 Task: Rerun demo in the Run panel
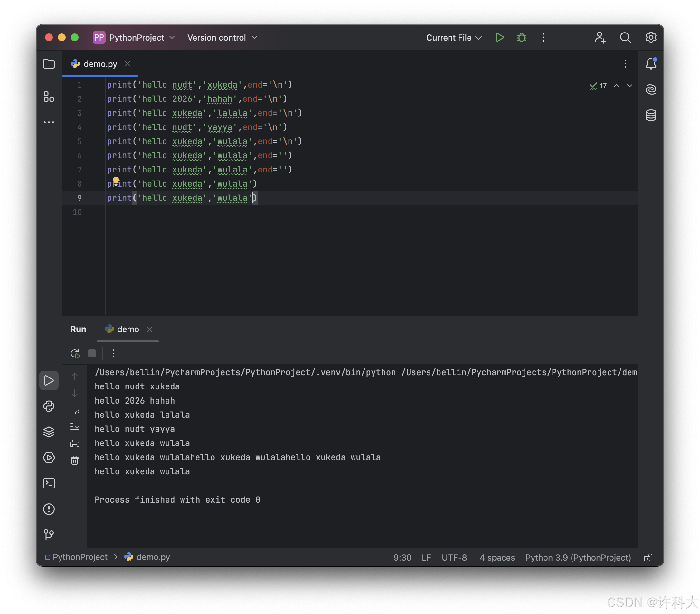pyautogui.click(x=75, y=353)
